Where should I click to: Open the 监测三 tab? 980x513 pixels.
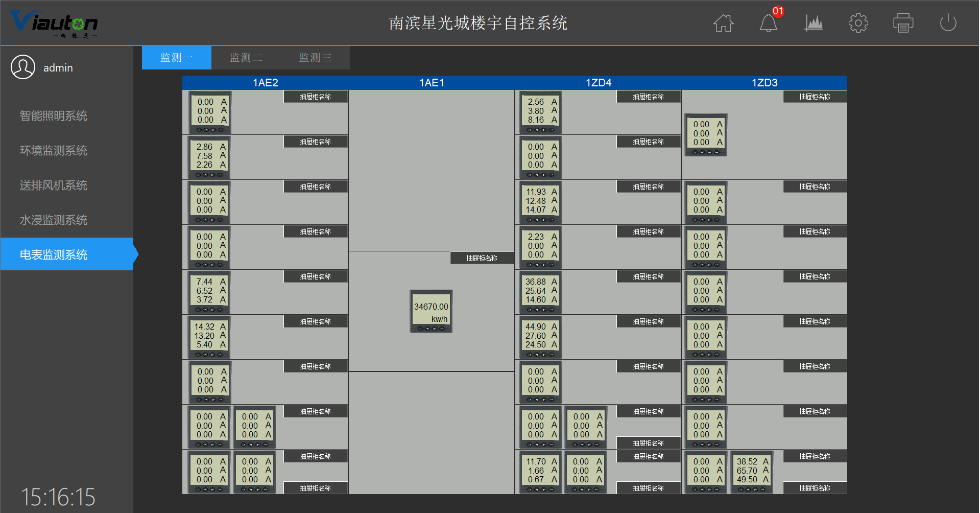click(x=315, y=58)
